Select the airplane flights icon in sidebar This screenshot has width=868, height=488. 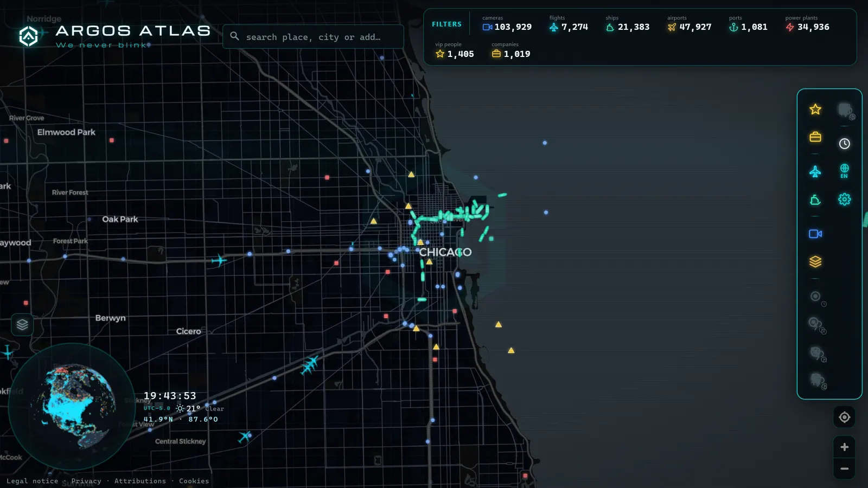click(815, 172)
